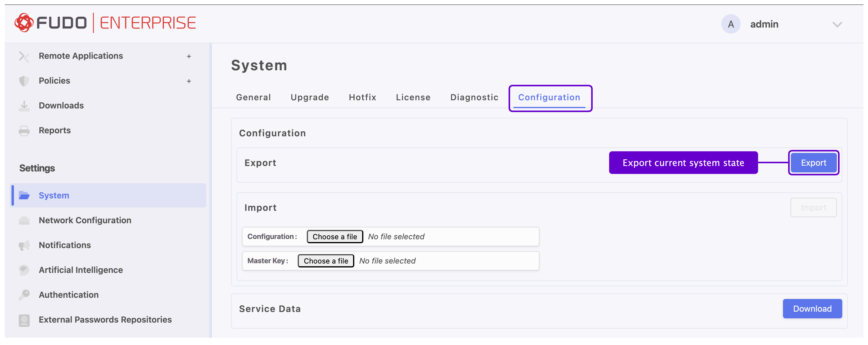Choose a file for Configuration import

coord(334,237)
